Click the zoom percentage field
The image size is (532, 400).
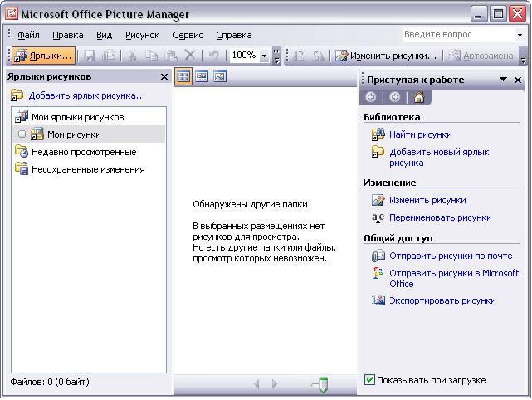coord(245,56)
